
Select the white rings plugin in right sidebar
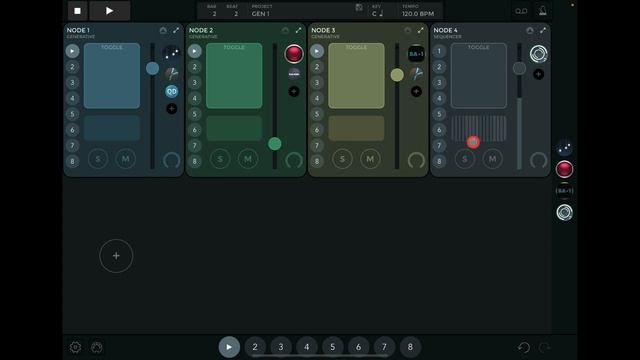point(564,212)
